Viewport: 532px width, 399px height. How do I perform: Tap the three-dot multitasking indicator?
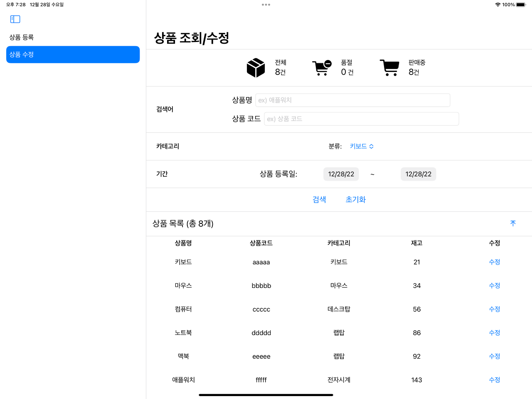[266, 5]
